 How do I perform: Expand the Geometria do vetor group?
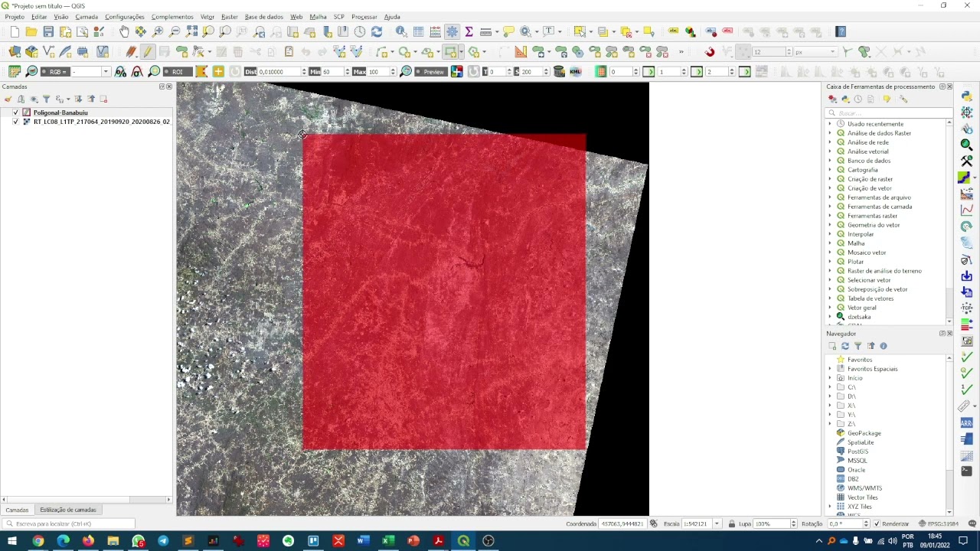pyautogui.click(x=830, y=225)
